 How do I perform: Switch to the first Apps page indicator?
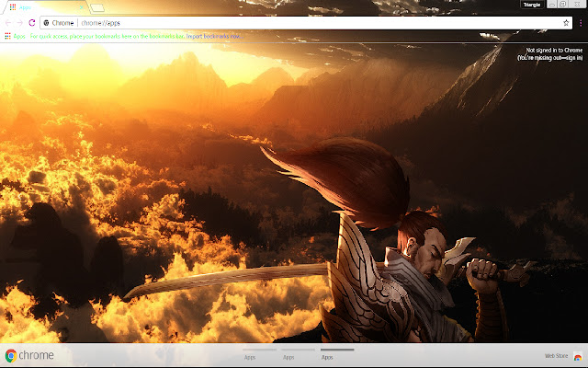(x=259, y=354)
